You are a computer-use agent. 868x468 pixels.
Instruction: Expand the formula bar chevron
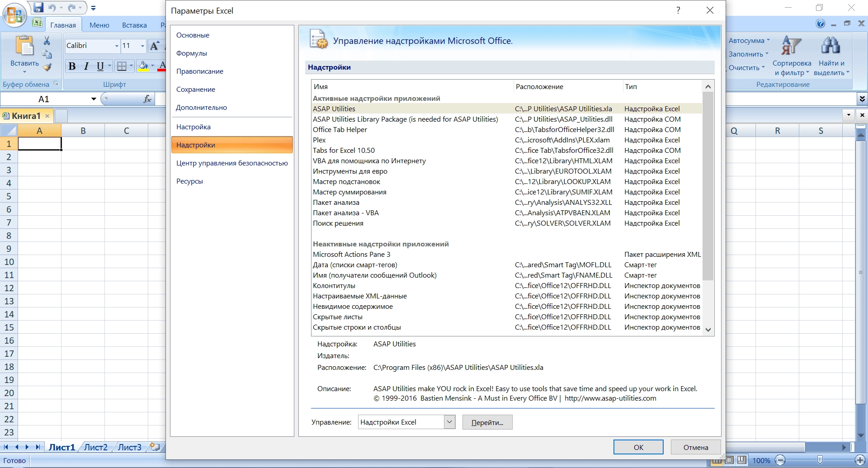pos(862,99)
